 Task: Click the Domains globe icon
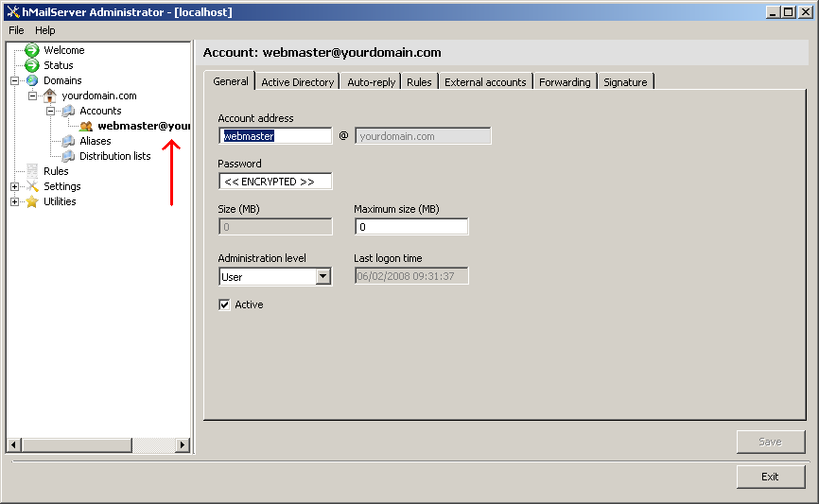pyautogui.click(x=32, y=80)
